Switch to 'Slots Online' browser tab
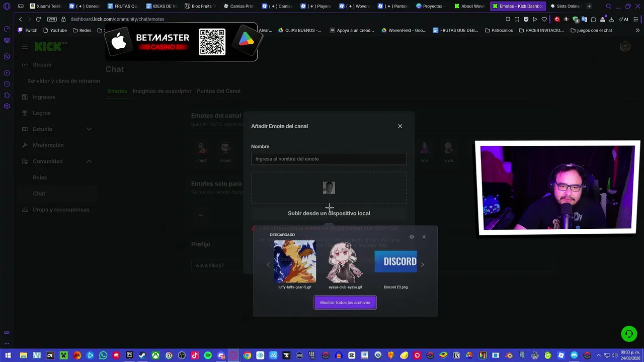 pos(565,6)
